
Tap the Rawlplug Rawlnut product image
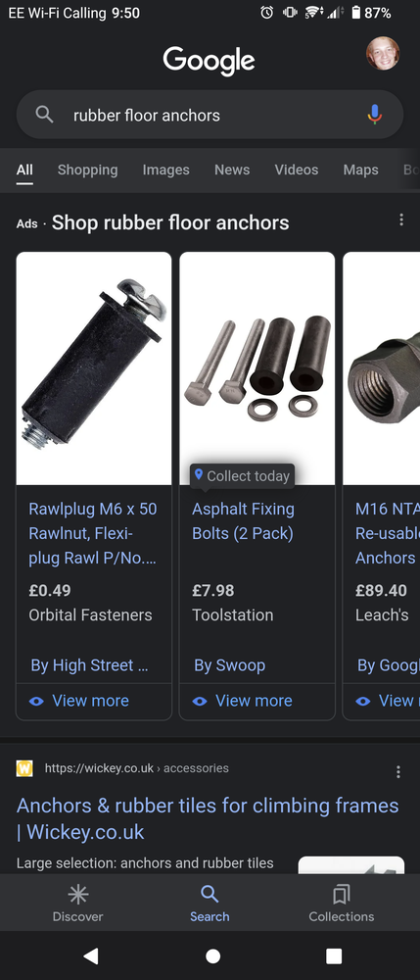click(x=94, y=368)
